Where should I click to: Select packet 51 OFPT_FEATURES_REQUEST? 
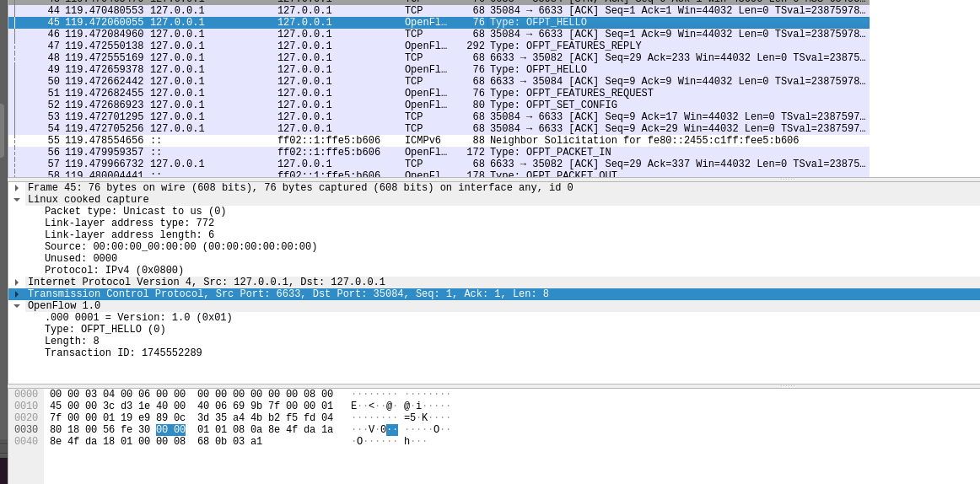tap(439, 94)
